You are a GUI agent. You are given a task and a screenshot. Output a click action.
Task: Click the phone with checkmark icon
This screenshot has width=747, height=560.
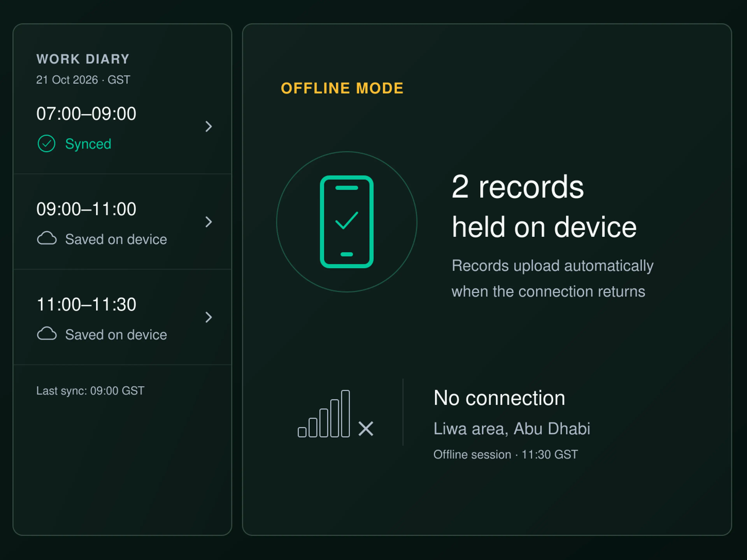tap(346, 221)
